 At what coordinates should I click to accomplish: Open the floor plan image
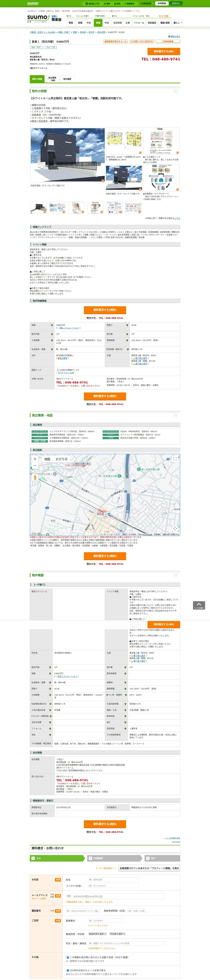(x=123, y=141)
